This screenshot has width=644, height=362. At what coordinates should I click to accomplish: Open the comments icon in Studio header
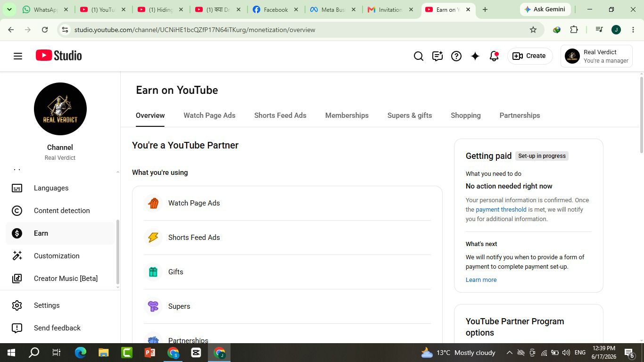(x=438, y=56)
